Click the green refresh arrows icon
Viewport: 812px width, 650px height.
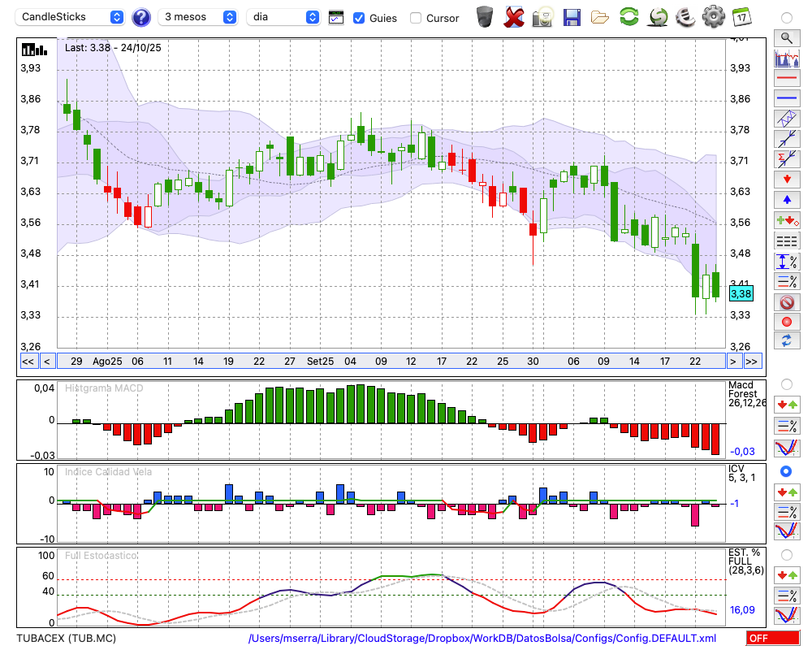628,16
